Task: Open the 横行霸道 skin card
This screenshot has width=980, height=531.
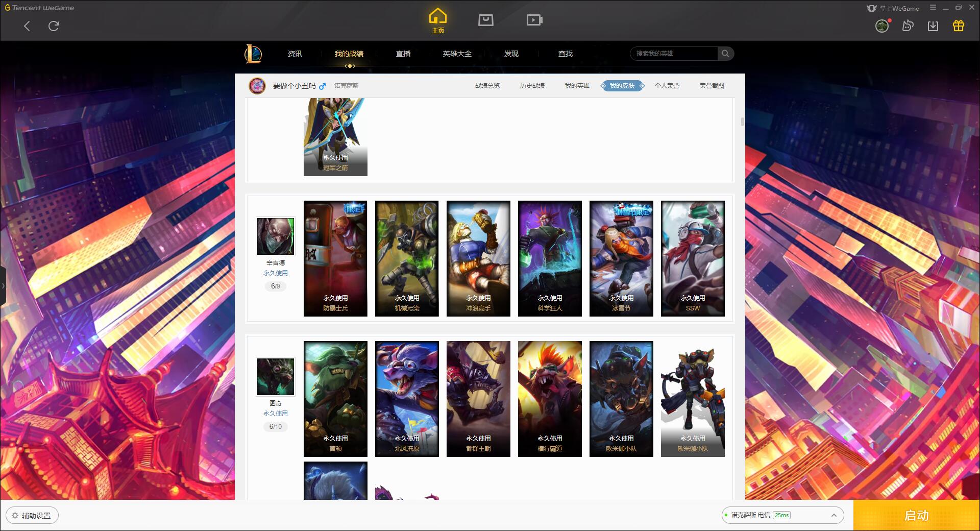Action: pyautogui.click(x=550, y=399)
